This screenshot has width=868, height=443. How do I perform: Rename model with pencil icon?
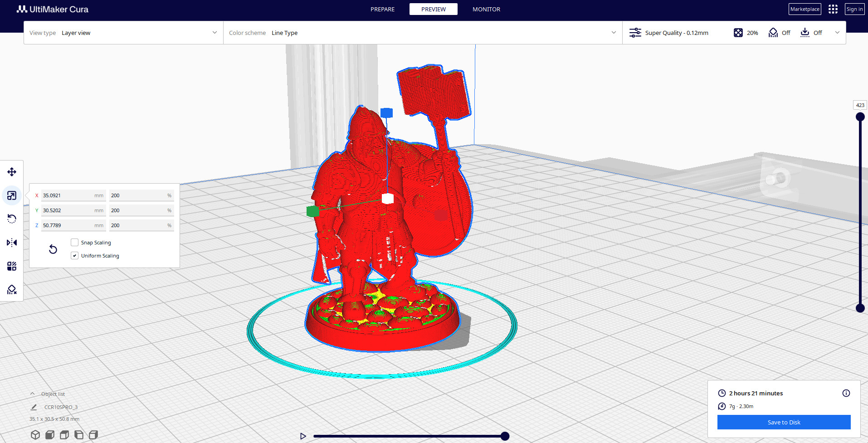click(34, 407)
